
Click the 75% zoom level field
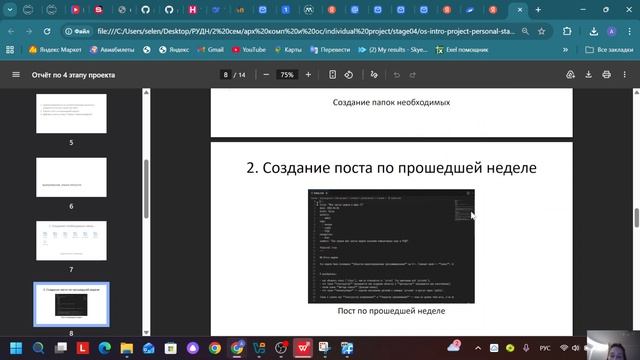click(x=287, y=75)
